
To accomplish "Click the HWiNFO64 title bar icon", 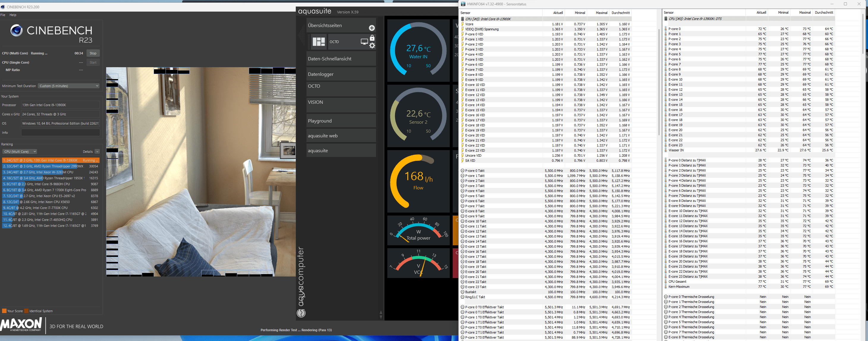I will tap(463, 4).
